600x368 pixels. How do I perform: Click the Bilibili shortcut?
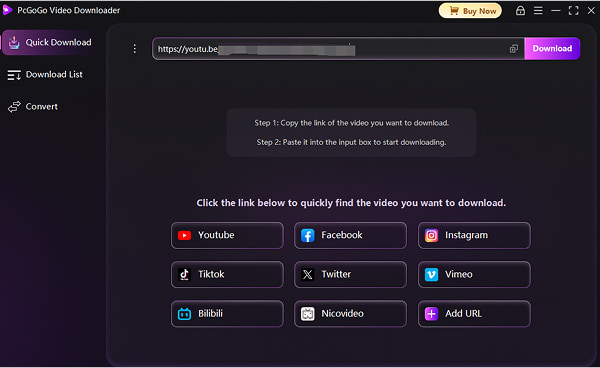tap(227, 314)
